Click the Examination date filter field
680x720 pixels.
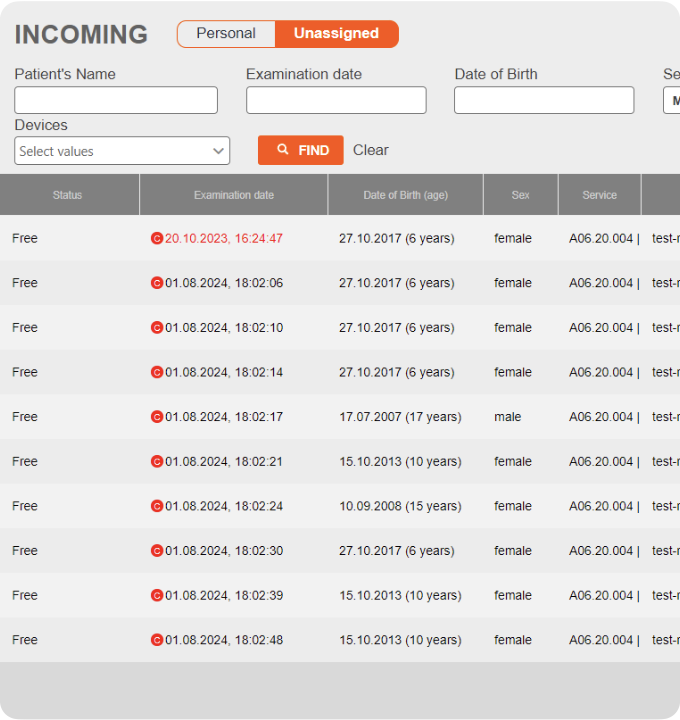tap(336, 101)
